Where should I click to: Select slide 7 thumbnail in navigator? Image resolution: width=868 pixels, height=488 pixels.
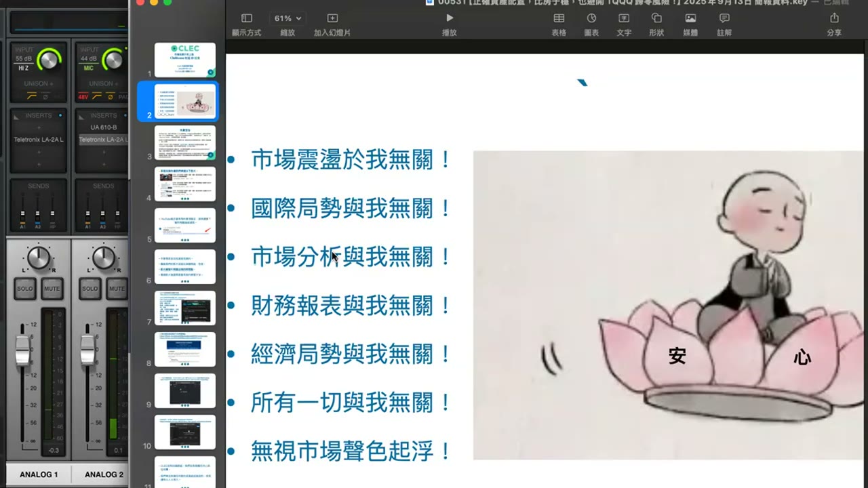coord(185,308)
